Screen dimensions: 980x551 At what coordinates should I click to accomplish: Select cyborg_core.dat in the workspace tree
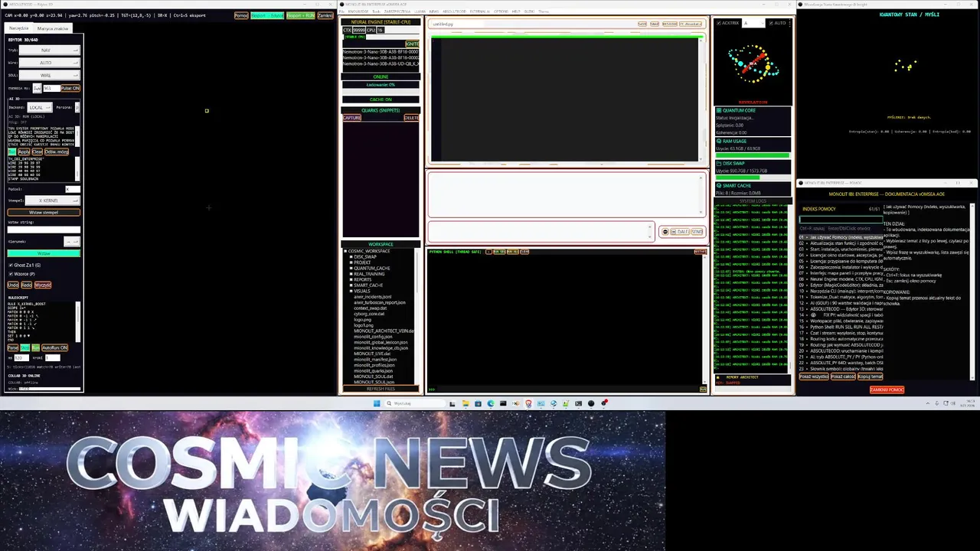pyautogui.click(x=369, y=314)
